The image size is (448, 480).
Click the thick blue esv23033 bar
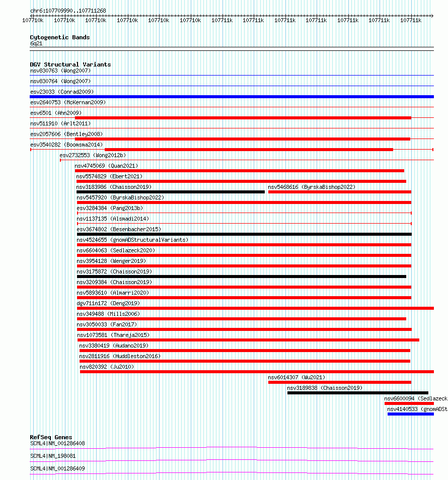[232, 97]
